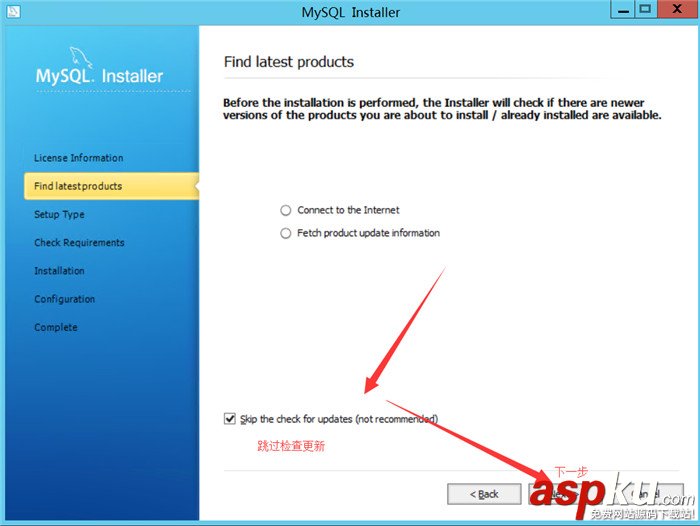Jump to Check Requirements step
The image size is (700, 526).
[79, 243]
